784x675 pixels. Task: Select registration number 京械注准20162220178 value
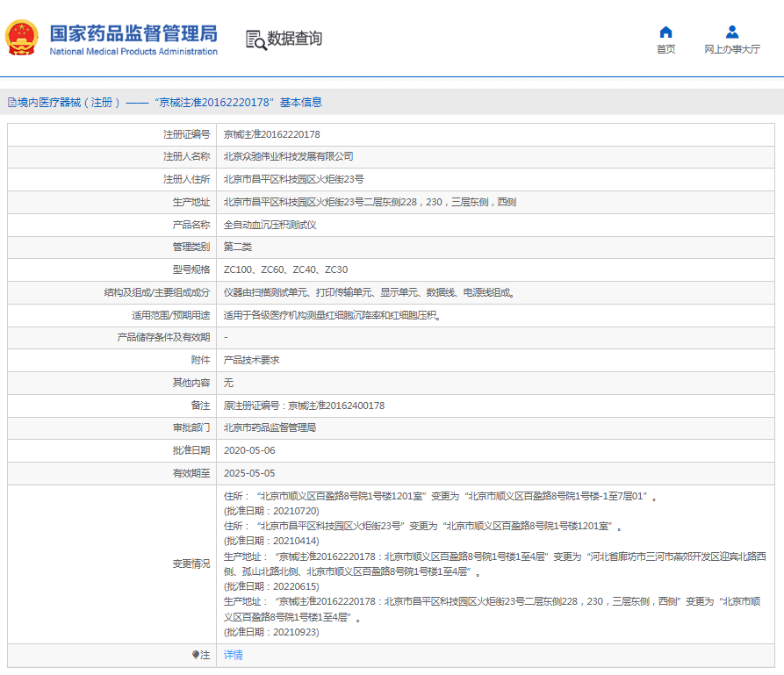271,134
